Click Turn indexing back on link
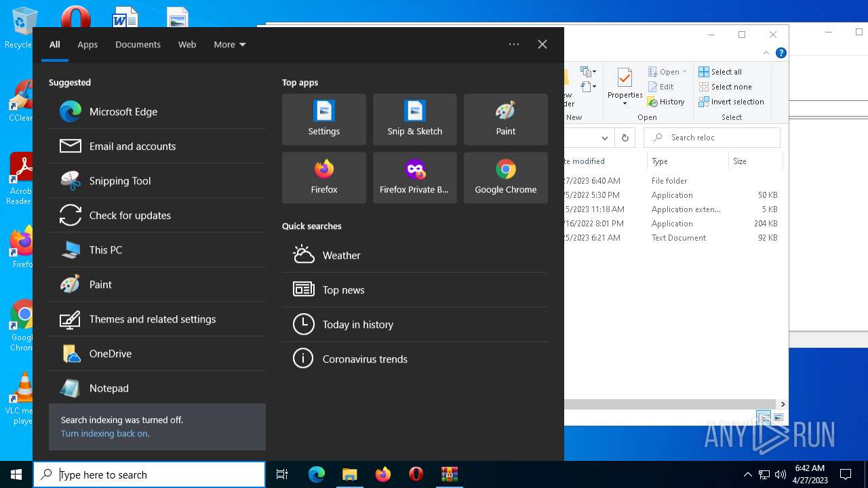 [x=105, y=434]
